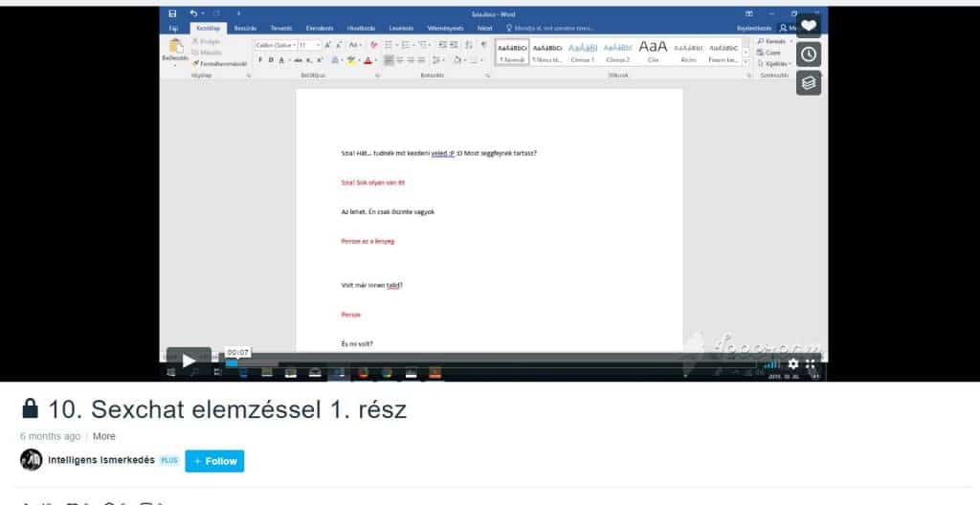Click the Beillesztés paste icon
Screen dimensions: 980x505
pos(175,50)
